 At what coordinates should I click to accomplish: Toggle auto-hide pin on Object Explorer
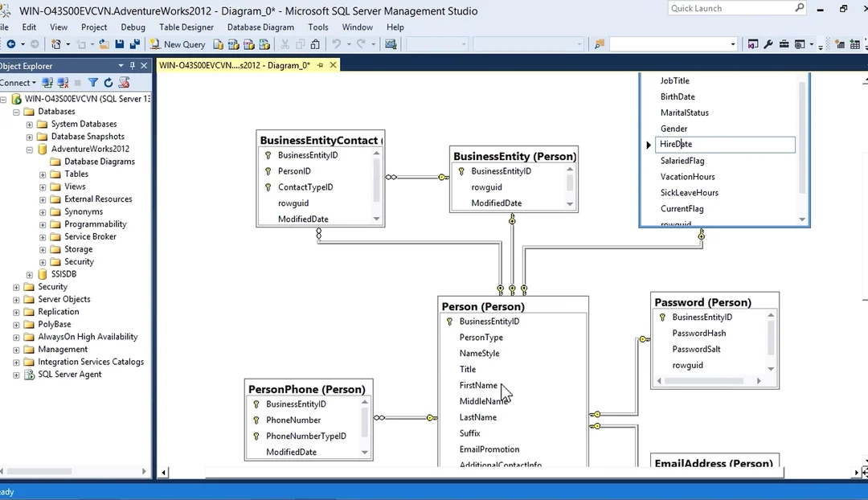tap(133, 65)
